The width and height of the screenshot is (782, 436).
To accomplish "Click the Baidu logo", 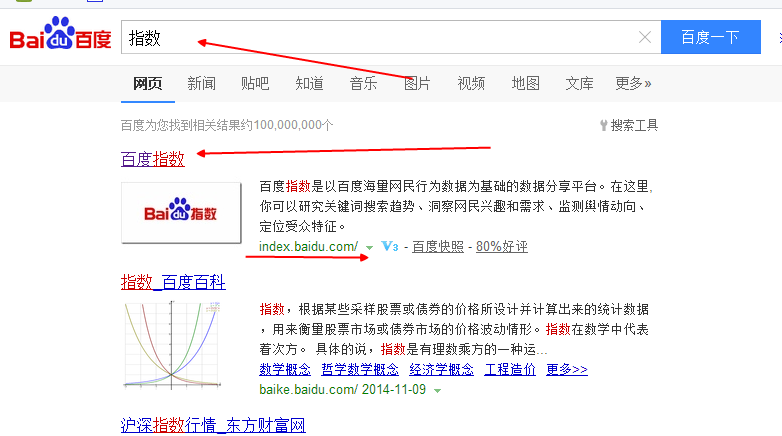I will (x=60, y=33).
